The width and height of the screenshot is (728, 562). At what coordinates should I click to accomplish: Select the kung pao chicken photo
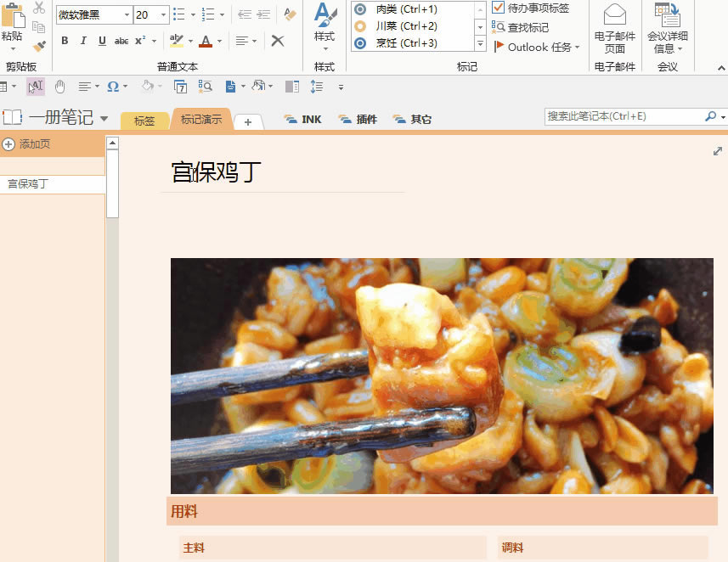(442, 376)
